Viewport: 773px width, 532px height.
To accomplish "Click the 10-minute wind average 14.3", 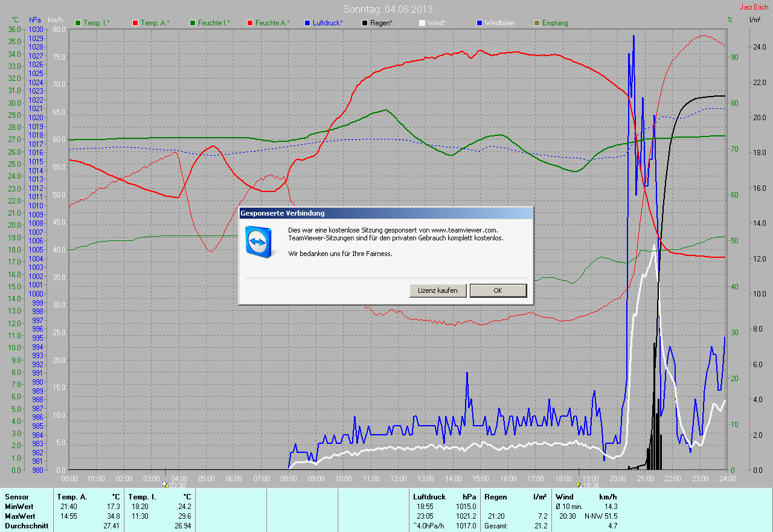I will 611,507.
